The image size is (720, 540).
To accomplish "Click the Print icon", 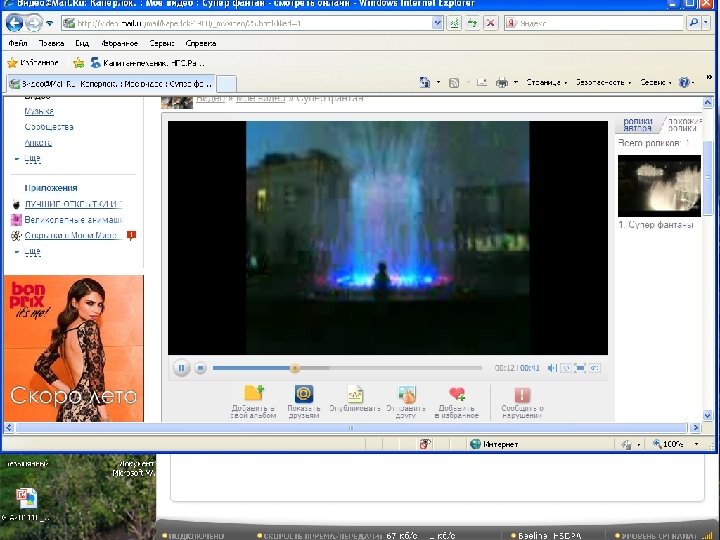I will pyautogui.click(x=502, y=83).
